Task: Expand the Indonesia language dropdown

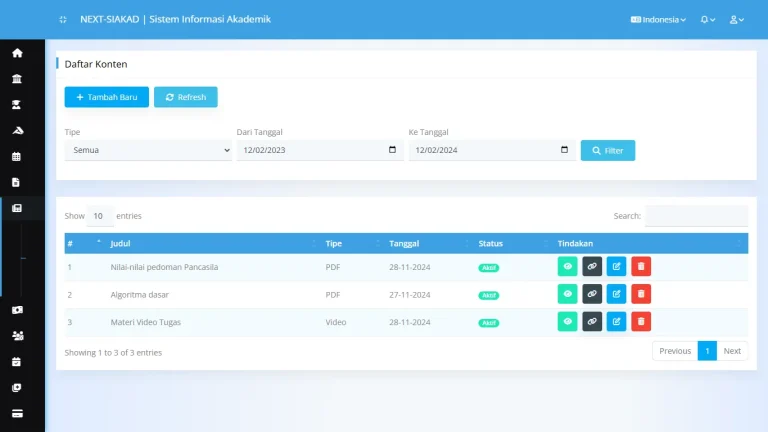Action: (x=658, y=19)
